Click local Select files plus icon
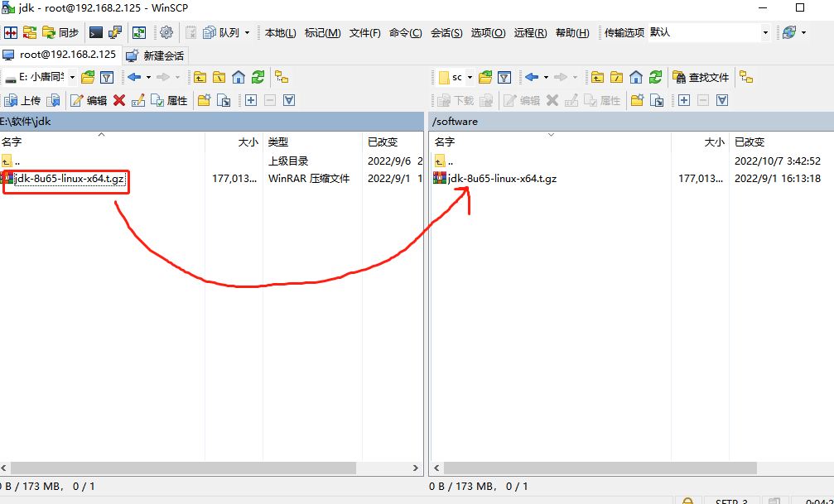 251,100
